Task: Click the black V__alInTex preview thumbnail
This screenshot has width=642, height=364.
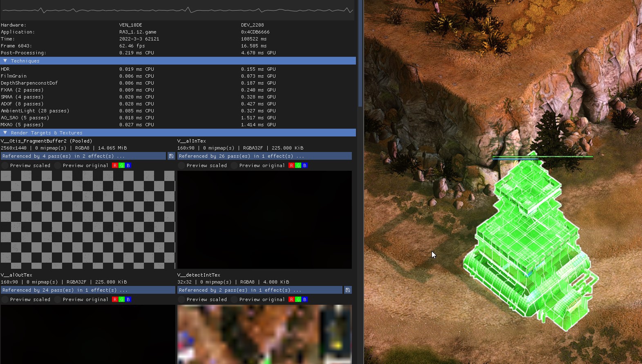Action: click(x=264, y=220)
